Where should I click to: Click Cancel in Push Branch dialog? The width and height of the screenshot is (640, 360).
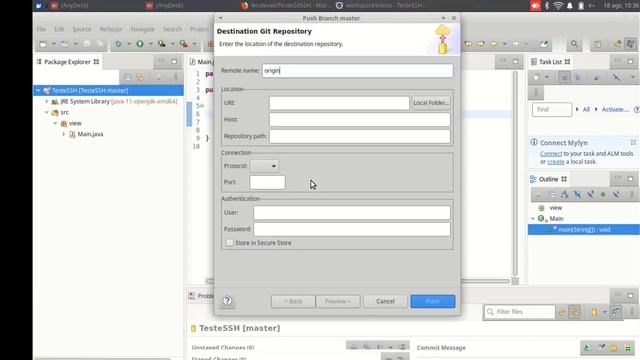[385, 301]
